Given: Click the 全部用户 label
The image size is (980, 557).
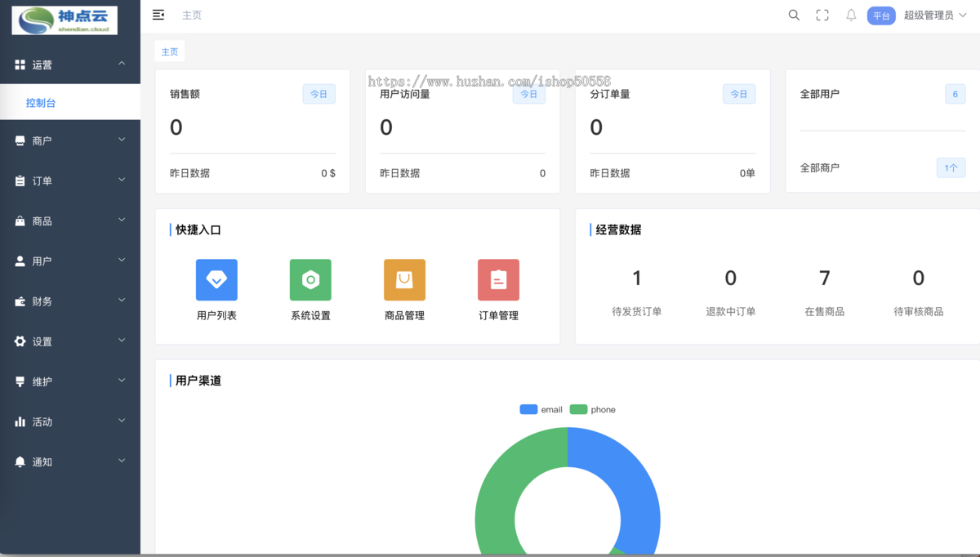Looking at the screenshot, I should tap(820, 94).
